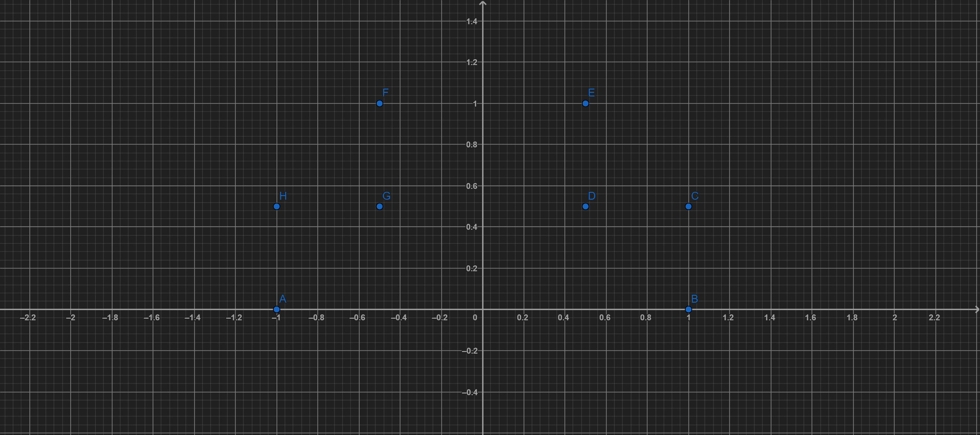Select point F left of the y-axis
This screenshot has height=435, width=980.
point(379,103)
